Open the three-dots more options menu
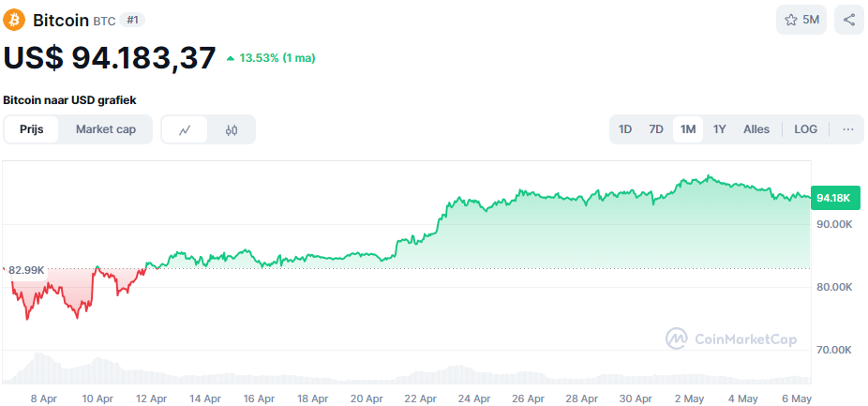 (x=847, y=129)
